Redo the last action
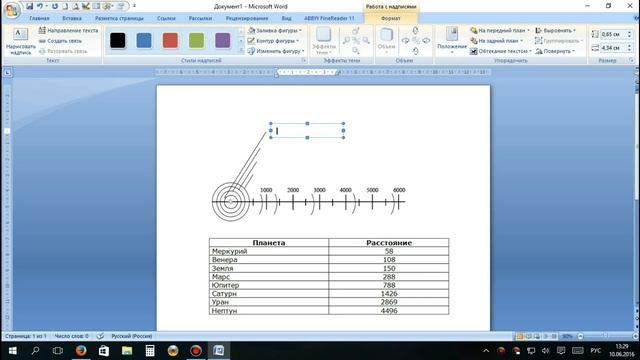 pos(55,6)
